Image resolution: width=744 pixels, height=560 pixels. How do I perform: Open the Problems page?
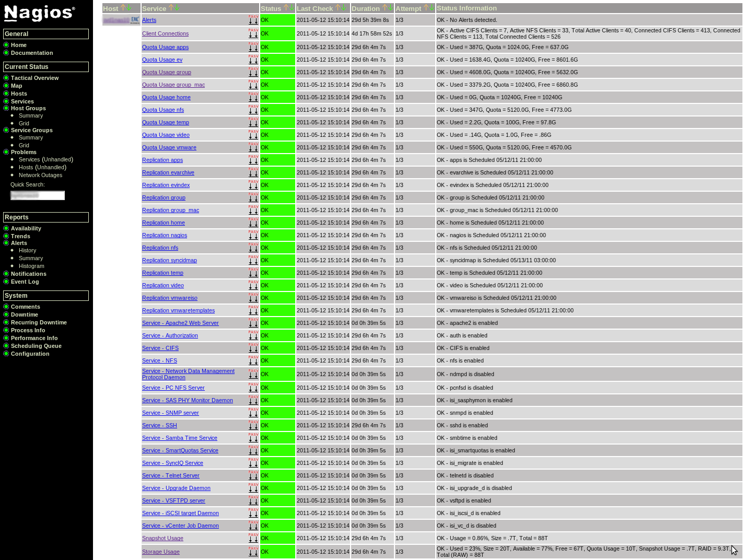click(24, 152)
